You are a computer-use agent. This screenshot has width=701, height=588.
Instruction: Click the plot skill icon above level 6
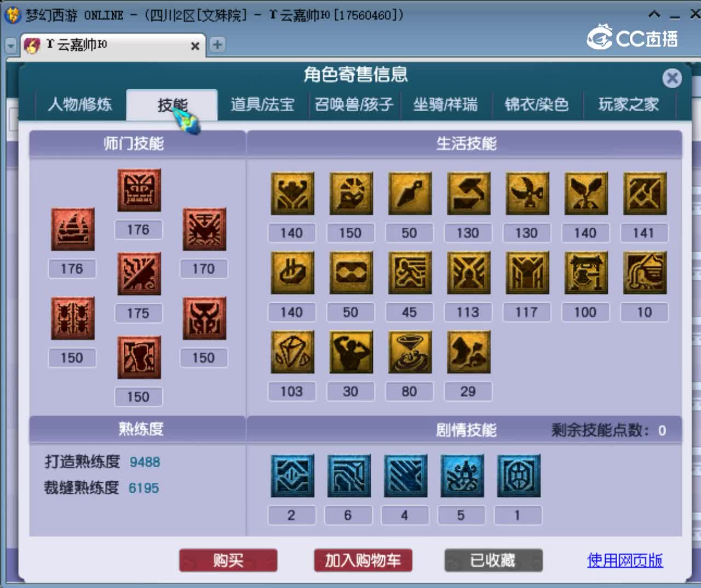[349, 475]
